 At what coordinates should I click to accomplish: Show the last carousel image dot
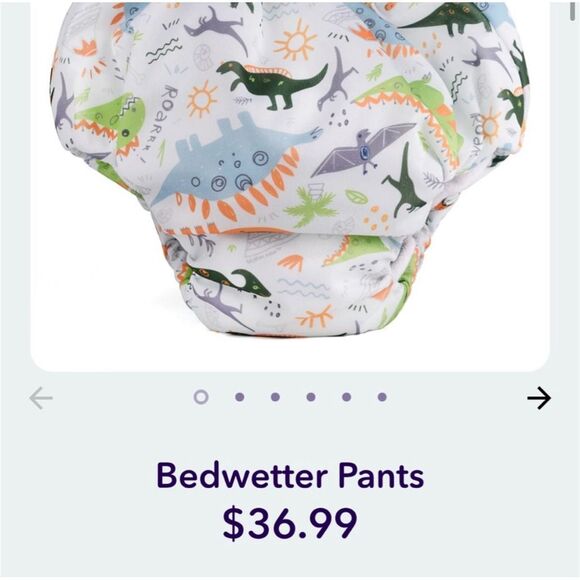(382, 397)
